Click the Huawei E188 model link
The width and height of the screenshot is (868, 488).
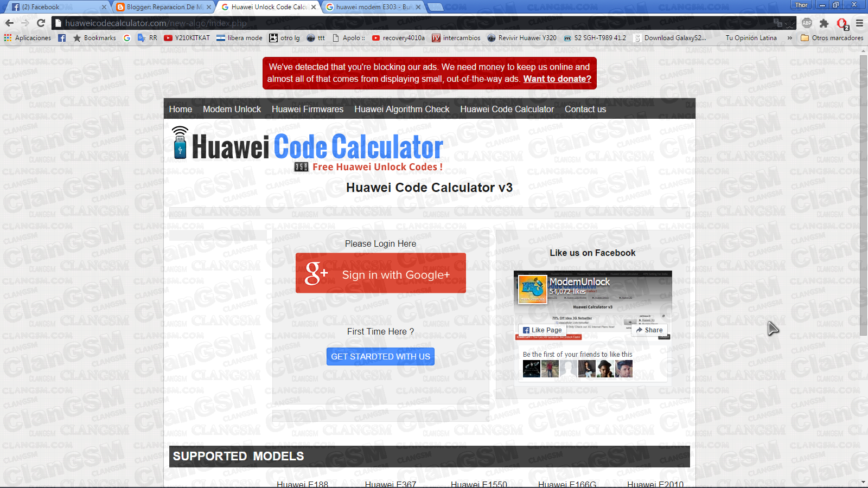point(302,484)
